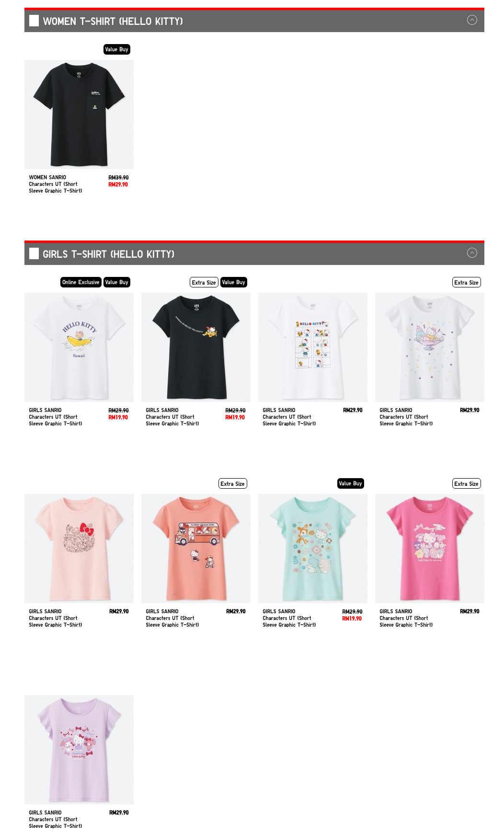This screenshot has height=837, width=504.
Task: Open the lavender Hello Kitty ruffle shirt
Action: (x=79, y=750)
